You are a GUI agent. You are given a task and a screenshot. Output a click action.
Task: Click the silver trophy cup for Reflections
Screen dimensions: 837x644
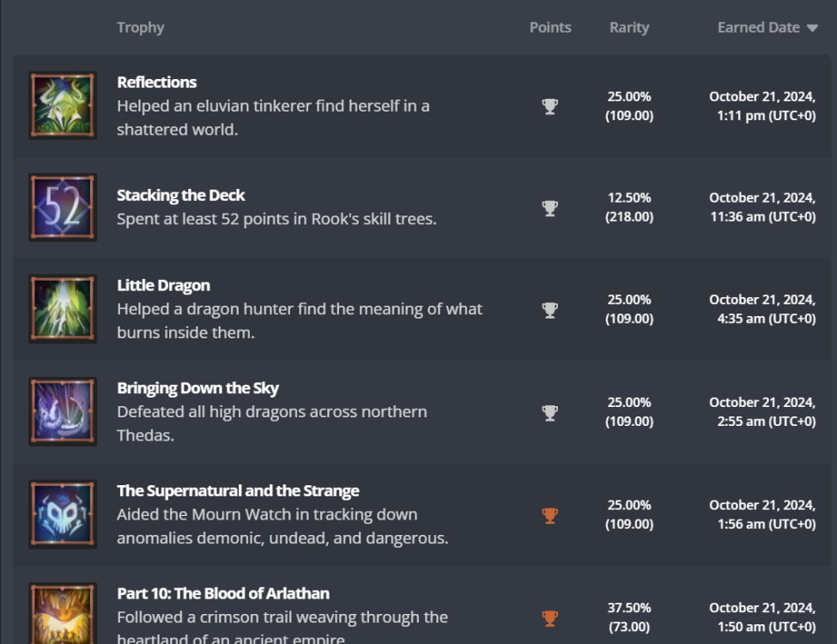pyautogui.click(x=550, y=106)
